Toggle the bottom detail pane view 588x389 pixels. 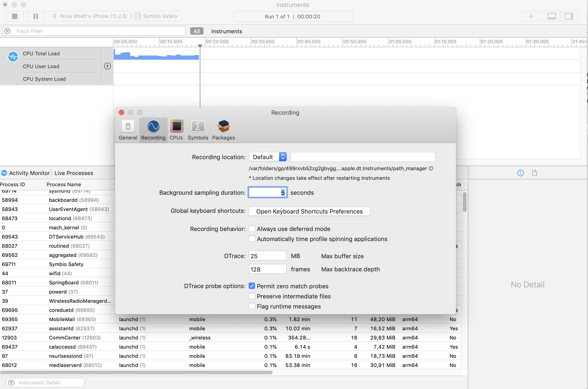pyautogui.click(x=552, y=16)
